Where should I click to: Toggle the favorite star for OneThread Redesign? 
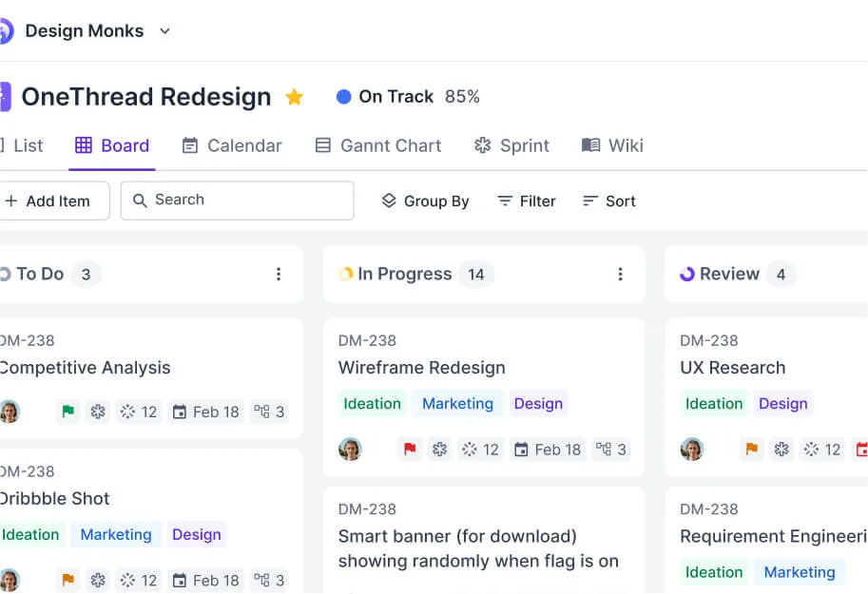(x=294, y=97)
